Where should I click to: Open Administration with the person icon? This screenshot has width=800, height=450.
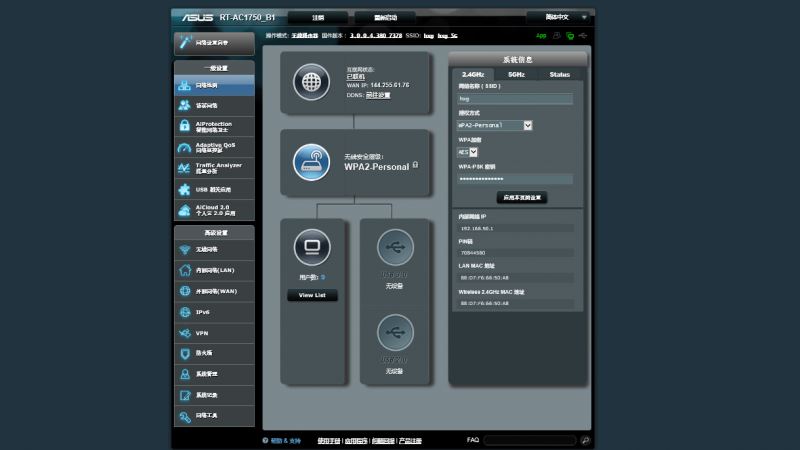[214, 374]
